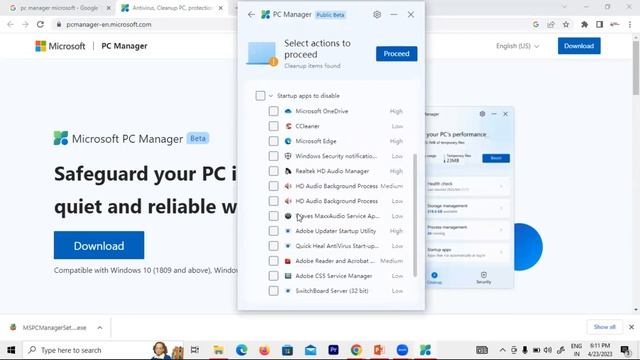Viewport: 640px width, 360px height.
Task: Open PC Manager from taskbar
Action: coord(425,350)
